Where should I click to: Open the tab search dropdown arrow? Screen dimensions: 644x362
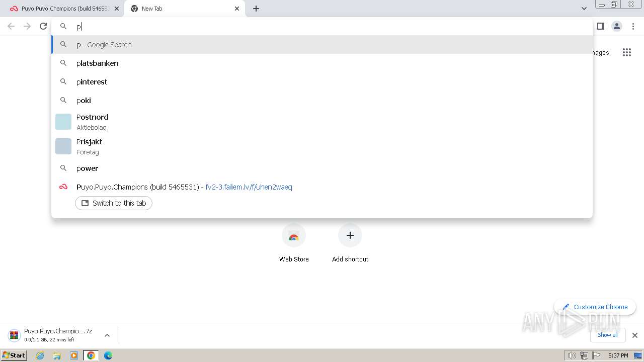tap(584, 9)
